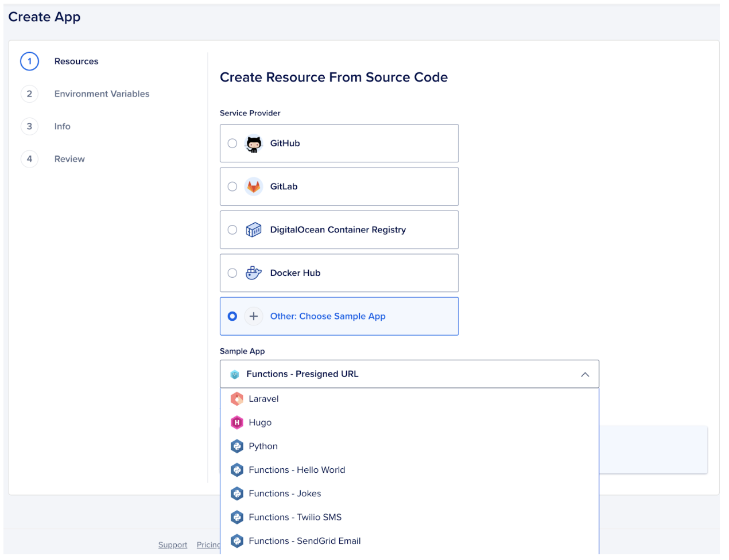Screen dimensions: 729x560
Task: Switch to the Review step
Action: click(x=69, y=158)
